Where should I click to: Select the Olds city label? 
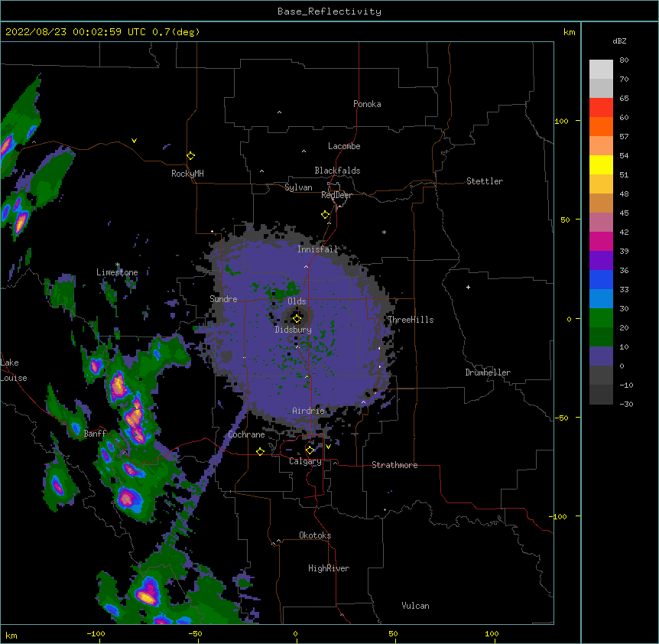297,301
